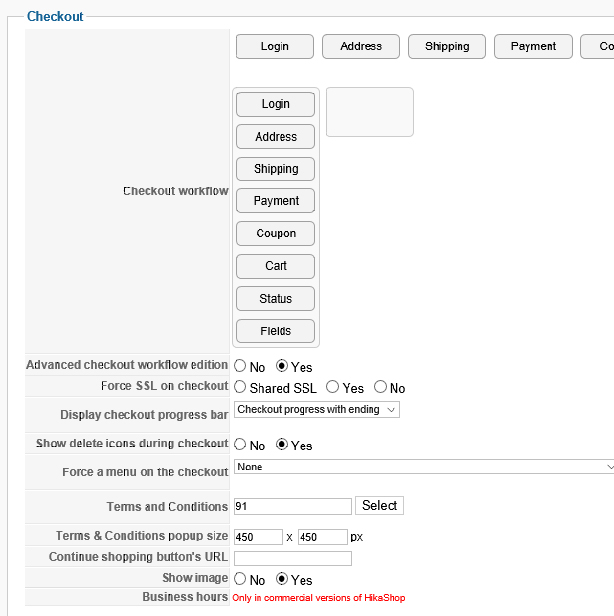This screenshot has height=616, width=614.
Task: Click the Address button in top workflow row
Action: tap(361, 46)
